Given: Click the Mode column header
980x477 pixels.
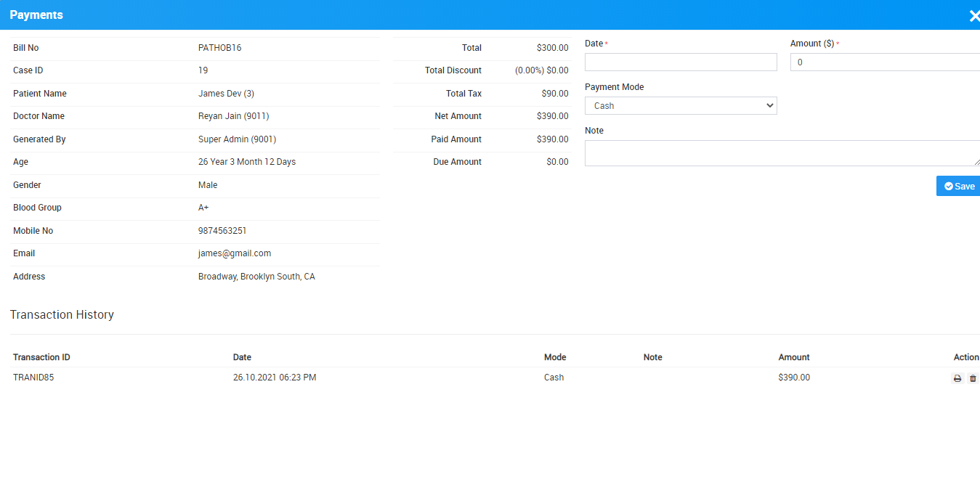Looking at the screenshot, I should click(555, 357).
